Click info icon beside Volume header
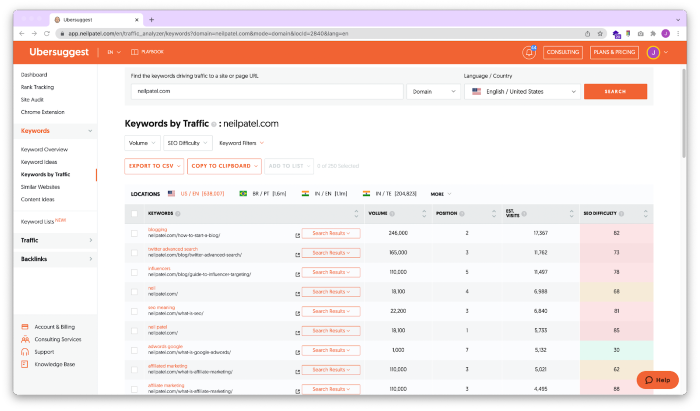Screen dimensions: 700x411 coord(392,214)
